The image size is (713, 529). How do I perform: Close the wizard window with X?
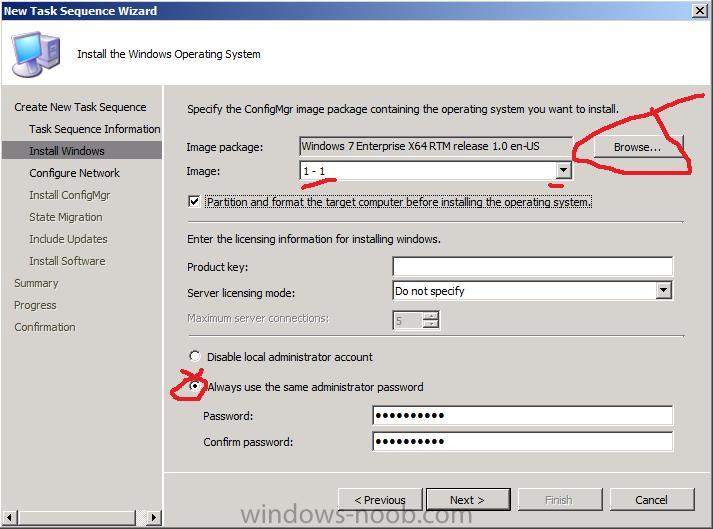(699, 10)
